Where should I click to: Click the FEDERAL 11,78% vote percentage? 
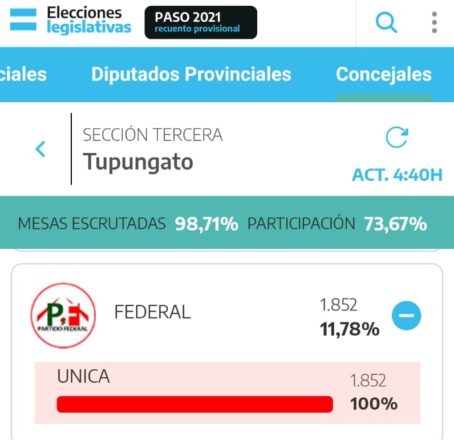[350, 329]
